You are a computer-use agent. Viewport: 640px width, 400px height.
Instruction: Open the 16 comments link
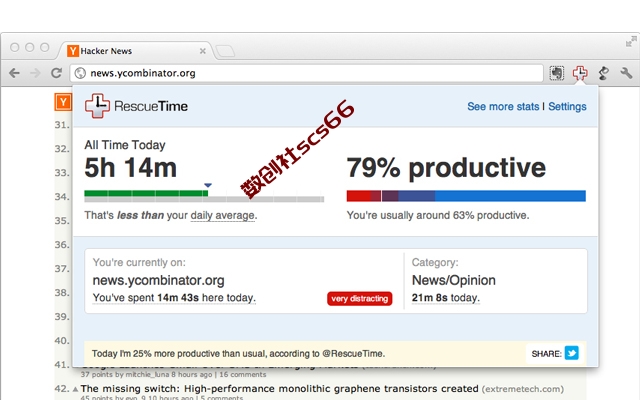pyautogui.click(x=242, y=375)
